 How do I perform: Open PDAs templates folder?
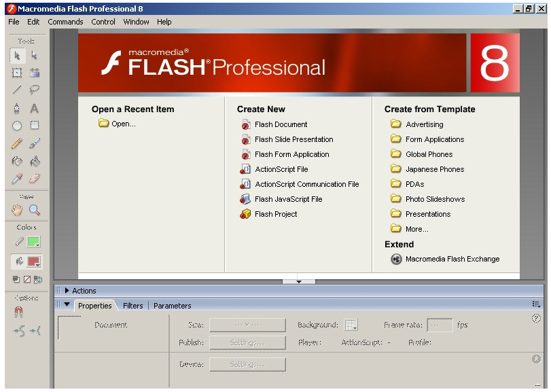click(408, 184)
